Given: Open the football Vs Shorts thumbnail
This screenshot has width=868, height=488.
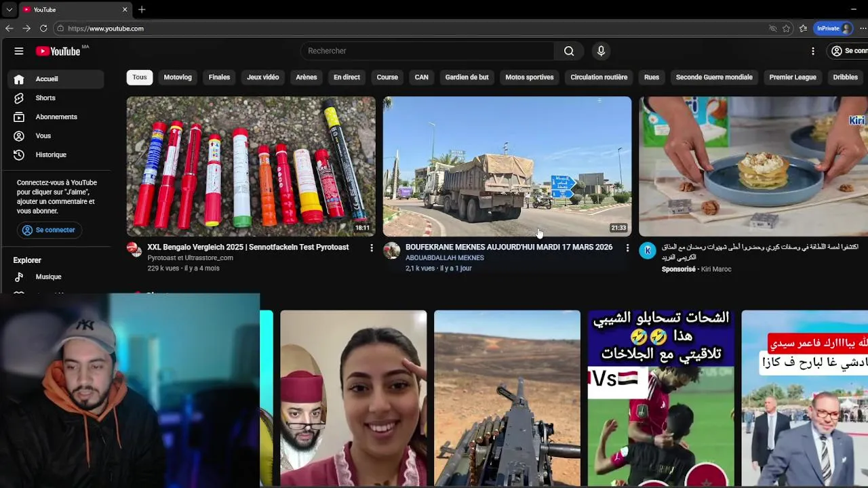Looking at the screenshot, I should tap(661, 399).
